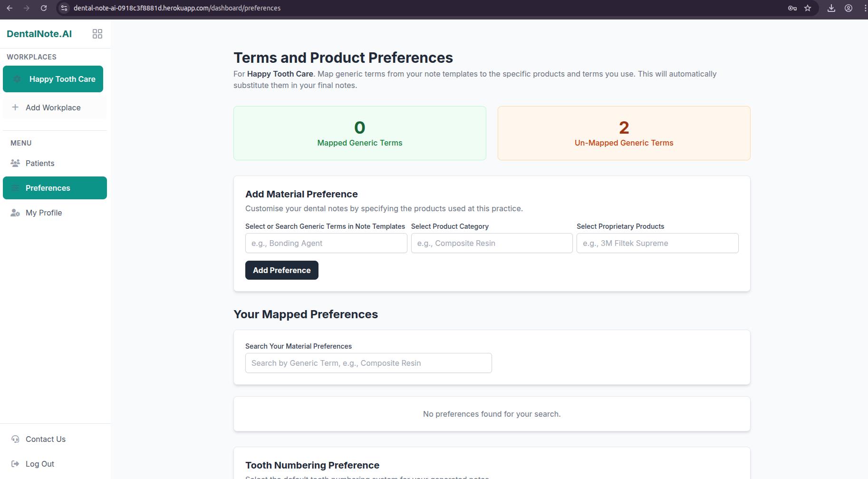Click the Un-Mapped Generic Terms card
Viewport: 868px width, 479px height.
(624, 133)
